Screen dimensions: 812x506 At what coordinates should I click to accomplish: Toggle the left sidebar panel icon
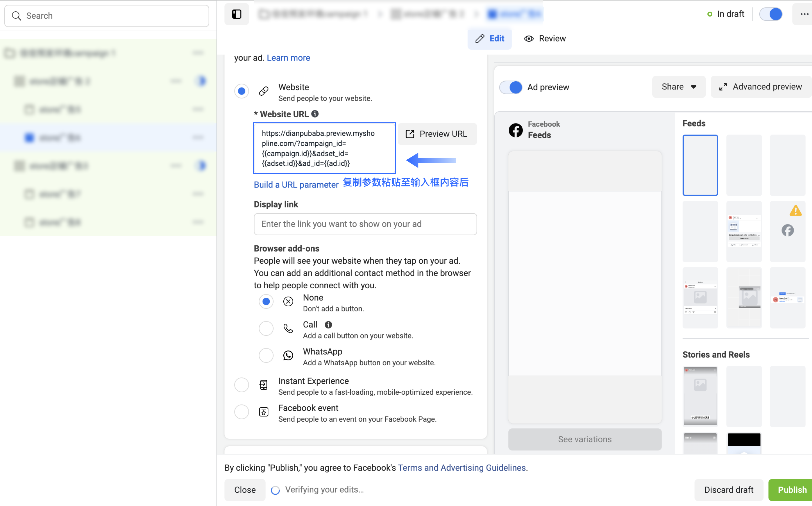point(237,14)
